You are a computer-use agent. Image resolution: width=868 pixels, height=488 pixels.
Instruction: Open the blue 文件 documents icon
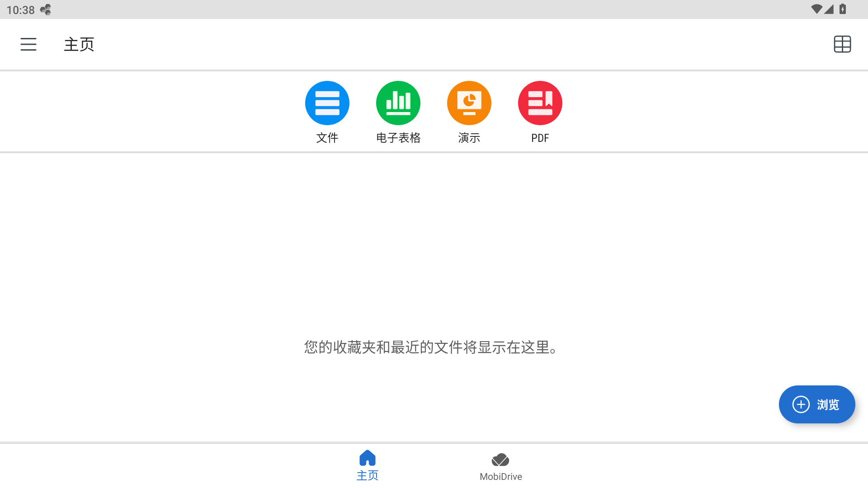[327, 103]
